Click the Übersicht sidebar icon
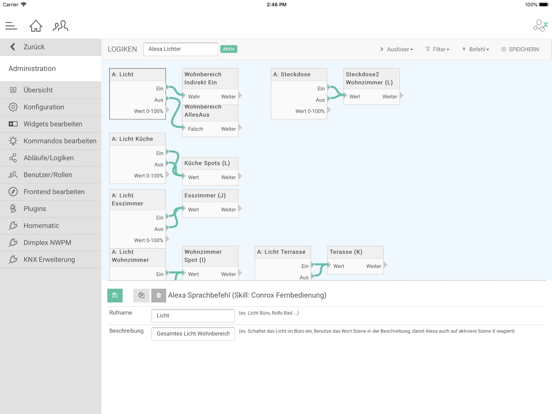The height and width of the screenshot is (414, 552). pos(13,90)
